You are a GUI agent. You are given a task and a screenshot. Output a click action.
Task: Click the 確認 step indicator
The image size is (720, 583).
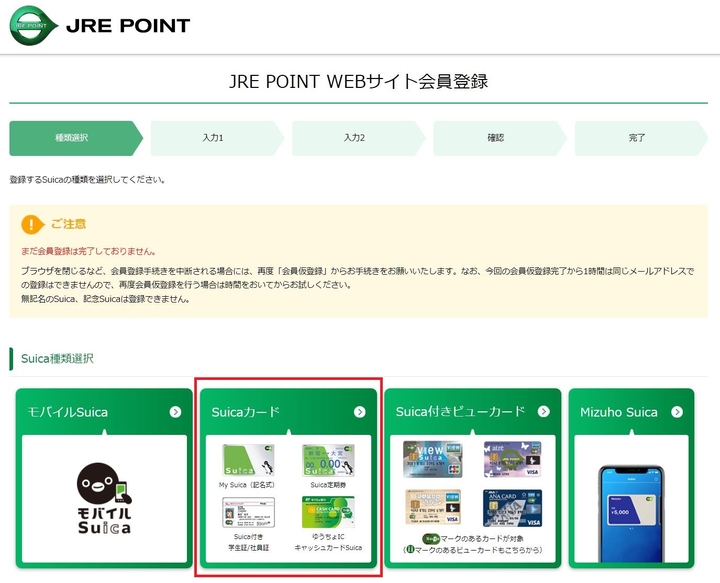pyautogui.click(x=500, y=138)
